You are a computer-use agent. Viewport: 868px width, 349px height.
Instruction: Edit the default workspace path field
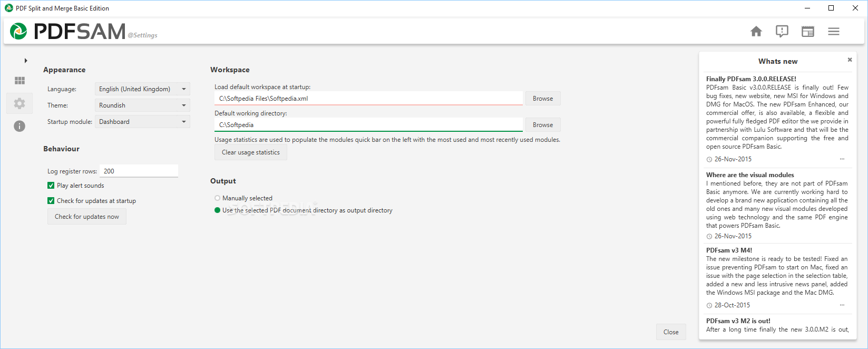click(x=368, y=99)
